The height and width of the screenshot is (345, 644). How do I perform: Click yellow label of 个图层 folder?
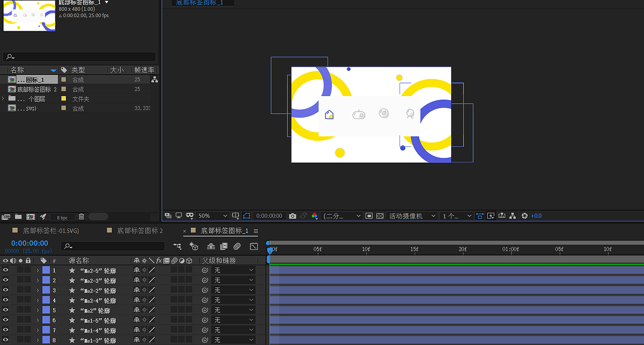coord(63,99)
